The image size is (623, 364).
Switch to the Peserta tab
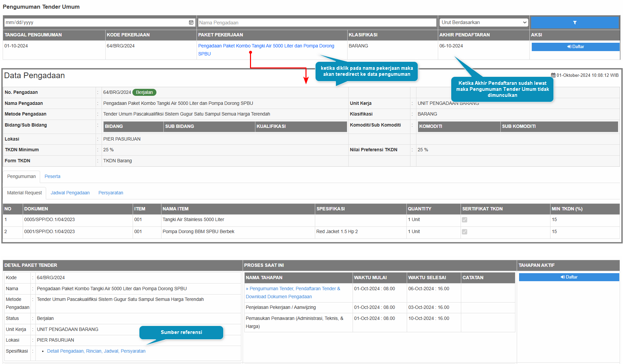pyautogui.click(x=52, y=177)
